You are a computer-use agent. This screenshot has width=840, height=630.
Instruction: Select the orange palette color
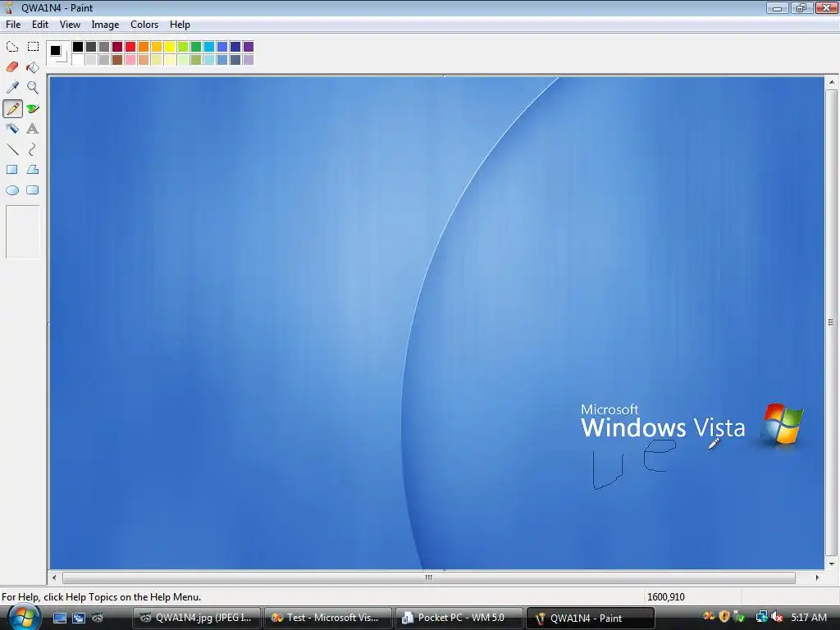point(144,47)
